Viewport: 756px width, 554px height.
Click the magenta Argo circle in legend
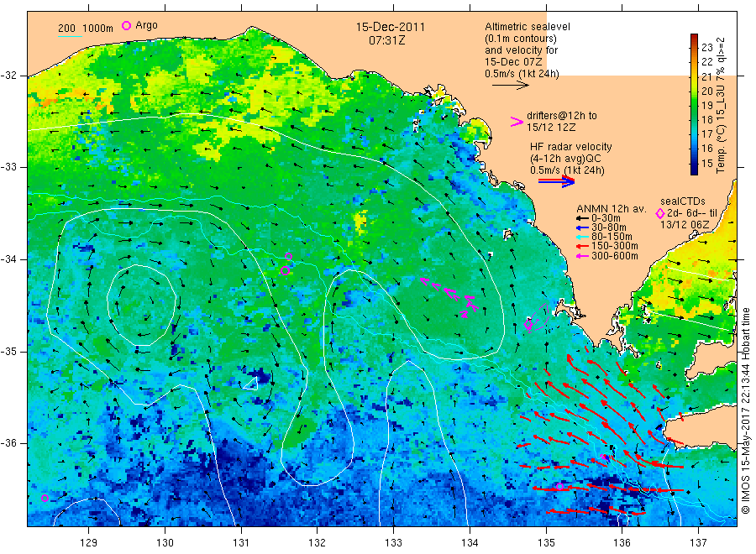pyautogui.click(x=126, y=25)
